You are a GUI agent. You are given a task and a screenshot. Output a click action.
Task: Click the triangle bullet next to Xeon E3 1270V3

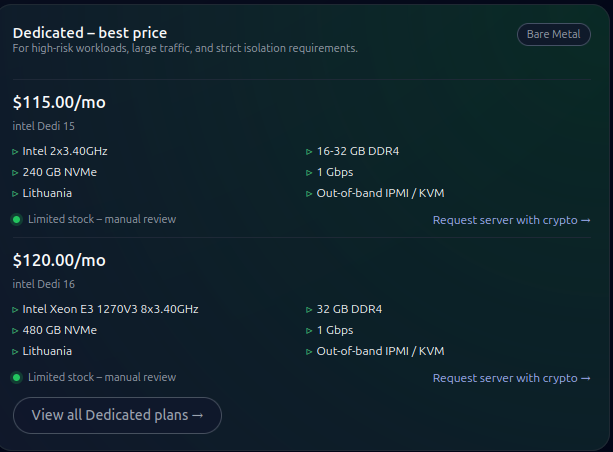(x=15, y=310)
